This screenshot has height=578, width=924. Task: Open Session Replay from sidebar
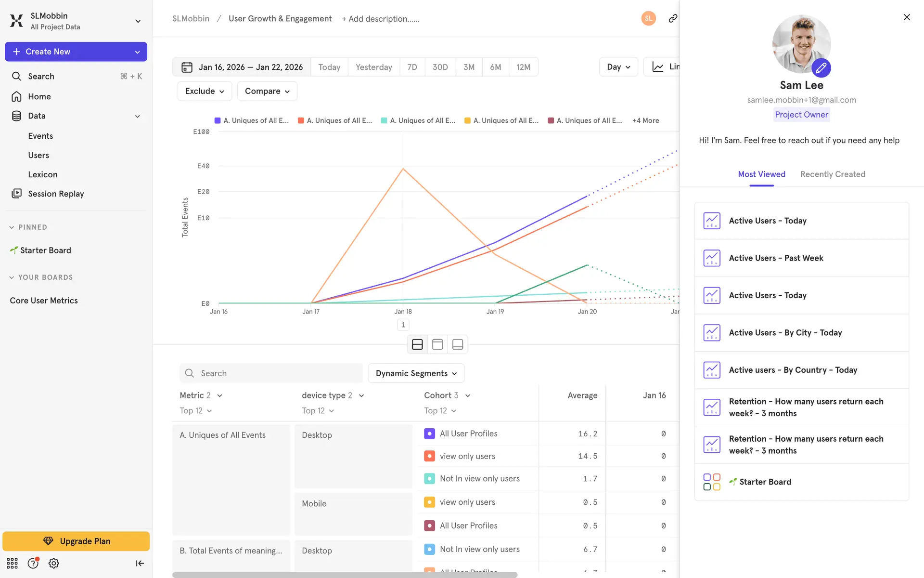[x=56, y=194]
